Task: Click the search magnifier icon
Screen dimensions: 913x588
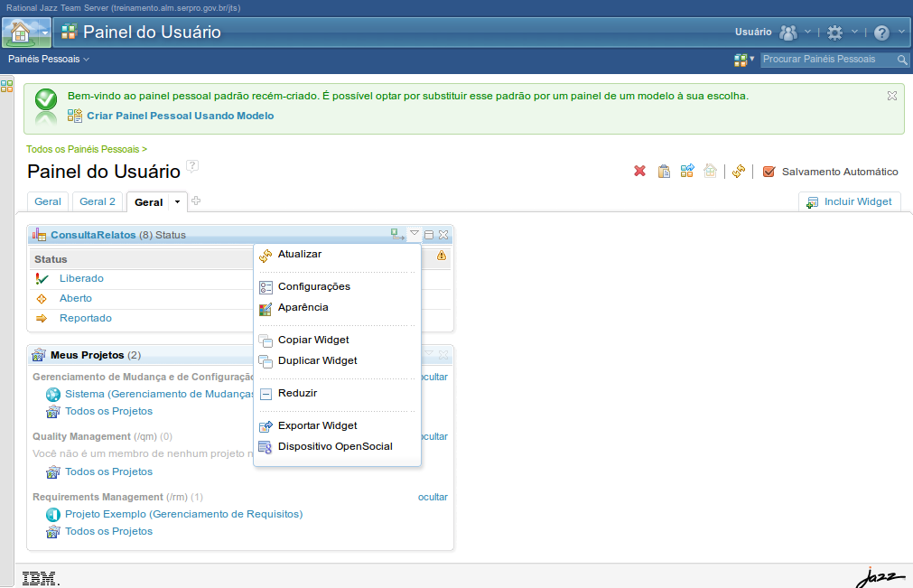Action: 902,60
